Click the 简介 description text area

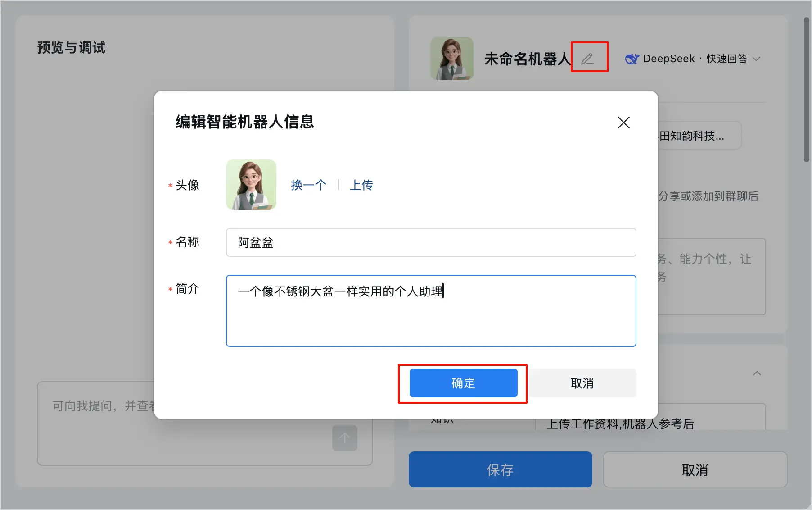click(430, 311)
